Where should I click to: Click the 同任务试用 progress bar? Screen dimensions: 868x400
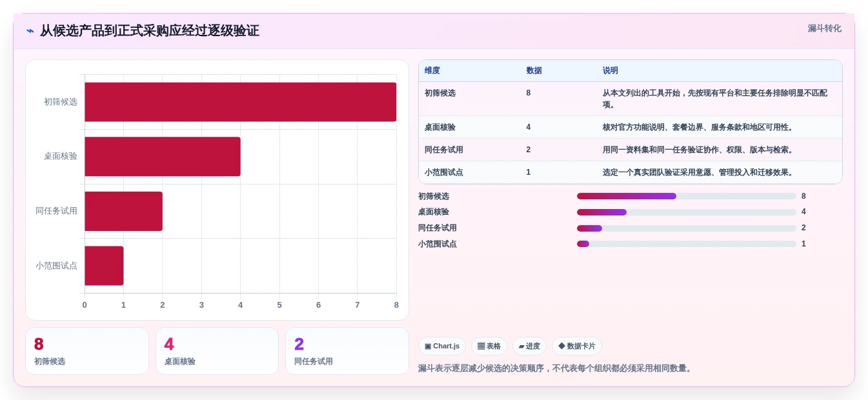pos(687,228)
